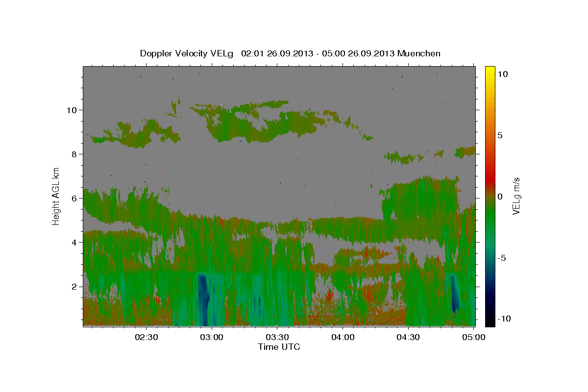Click the 03:00 time tick label

point(213,338)
